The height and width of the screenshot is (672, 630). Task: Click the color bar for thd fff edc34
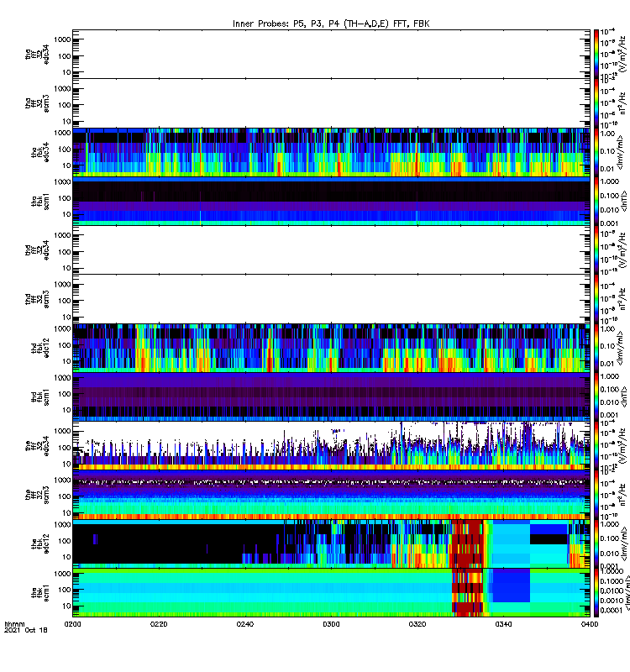[596, 249]
